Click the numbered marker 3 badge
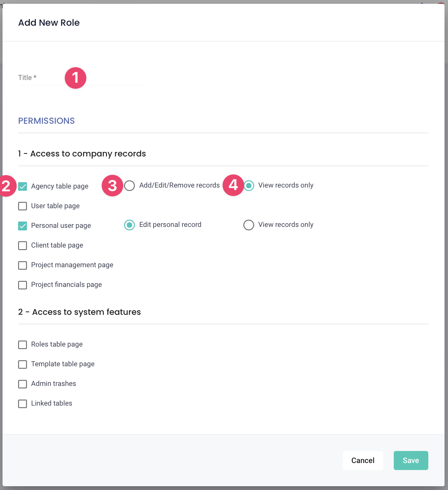The width and height of the screenshot is (448, 490). coord(112,186)
